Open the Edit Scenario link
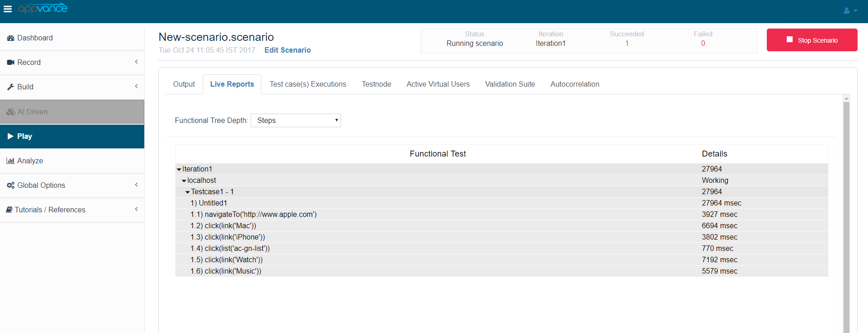Viewport: 868px width, 333px height. click(287, 50)
